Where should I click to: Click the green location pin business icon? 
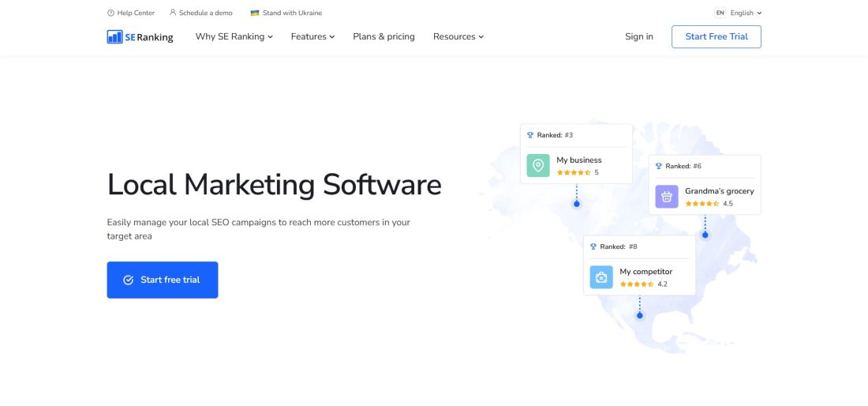click(x=538, y=166)
